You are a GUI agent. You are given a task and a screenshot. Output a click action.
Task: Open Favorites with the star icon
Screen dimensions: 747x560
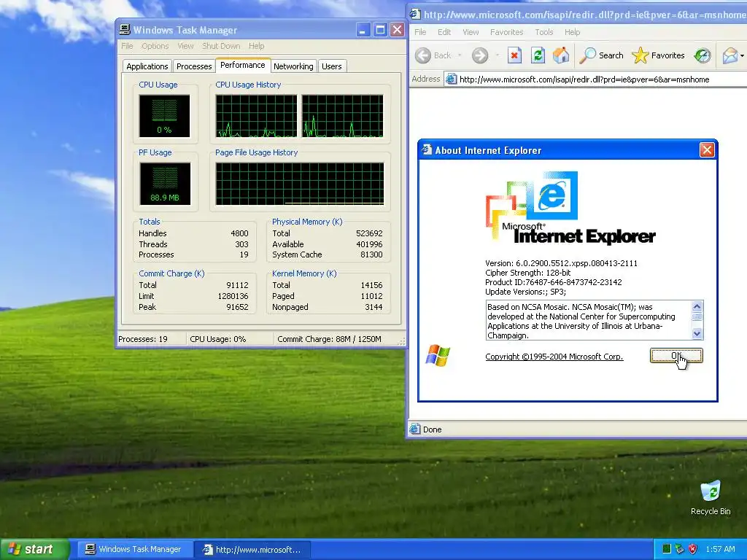coord(640,55)
